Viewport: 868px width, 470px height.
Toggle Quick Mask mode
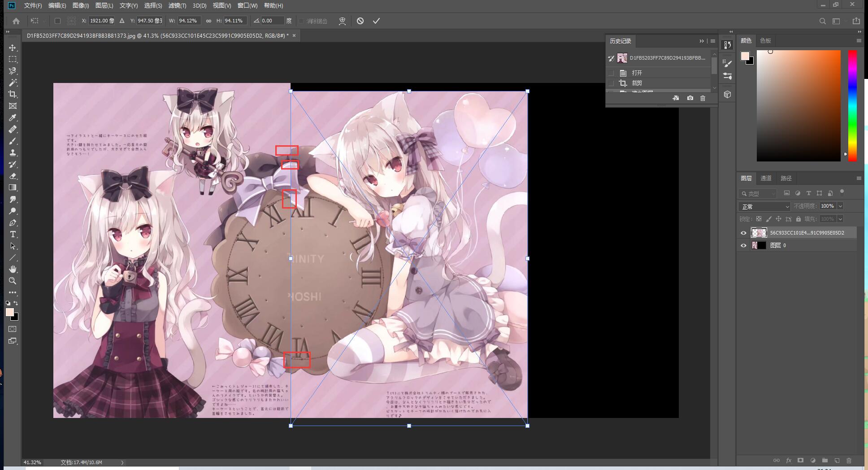tap(13, 329)
